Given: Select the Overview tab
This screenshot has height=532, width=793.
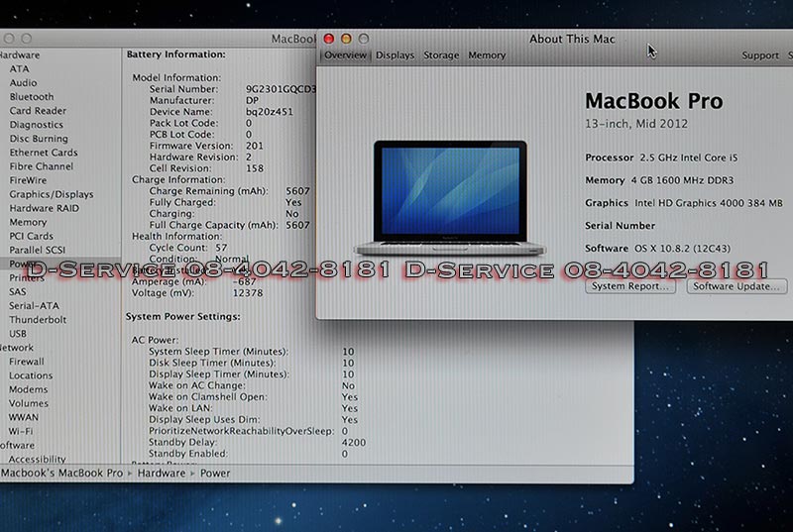Looking at the screenshot, I should coord(345,55).
